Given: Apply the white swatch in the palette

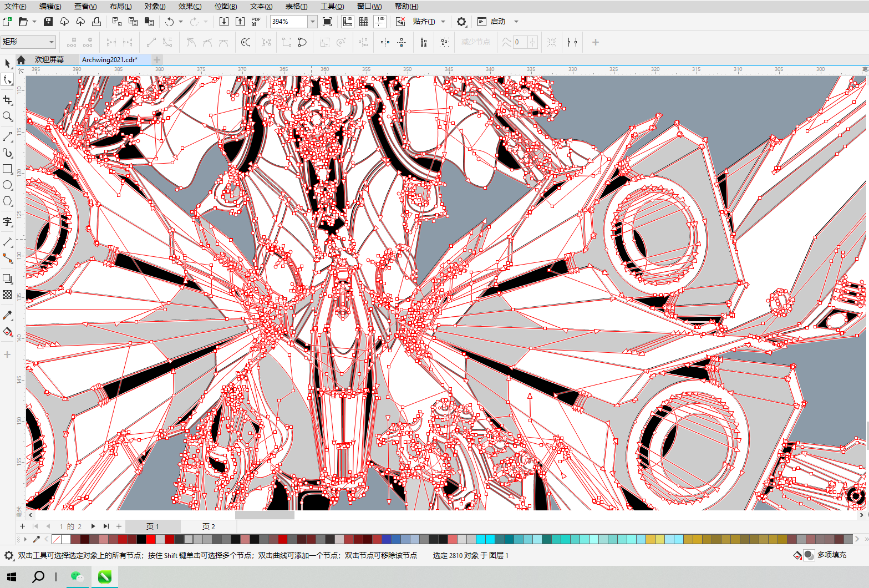Looking at the screenshot, I should (66, 539).
